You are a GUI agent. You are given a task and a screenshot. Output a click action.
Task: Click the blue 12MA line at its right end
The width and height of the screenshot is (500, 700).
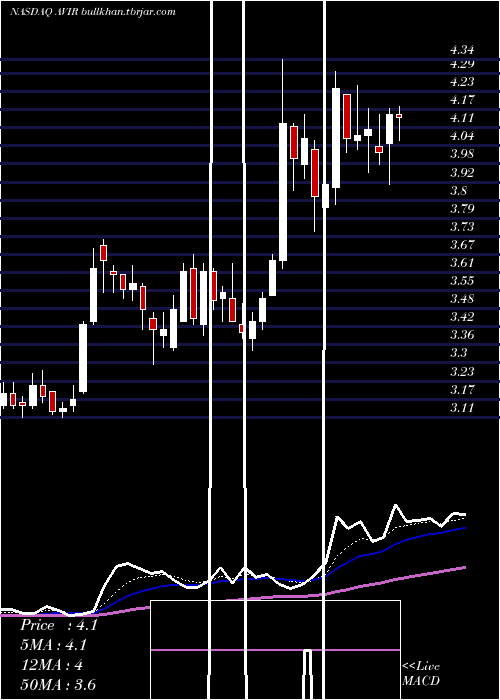464,528
